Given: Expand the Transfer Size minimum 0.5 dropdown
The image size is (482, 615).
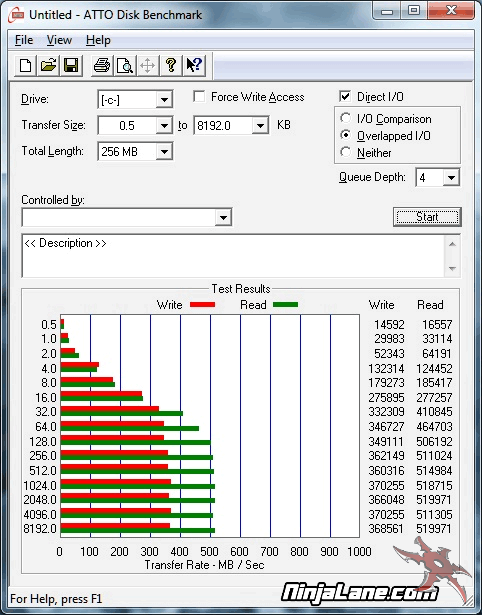Looking at the screenshot, I should [164, 126].
